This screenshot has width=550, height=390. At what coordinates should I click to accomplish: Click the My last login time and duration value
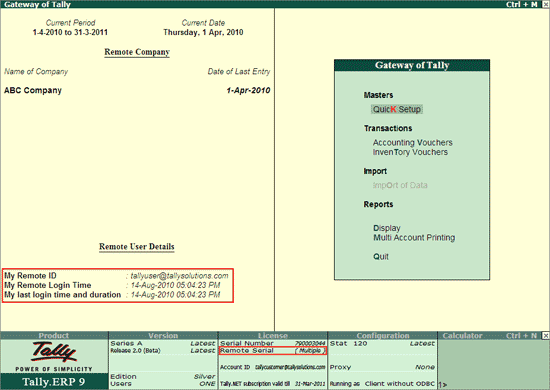(175, 295)
